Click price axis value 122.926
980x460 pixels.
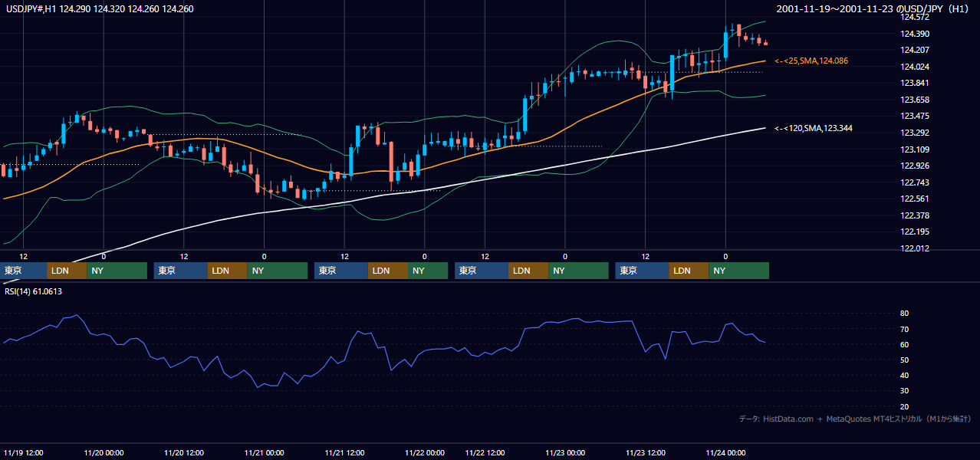pyautogui.click(x=916, y=166)
